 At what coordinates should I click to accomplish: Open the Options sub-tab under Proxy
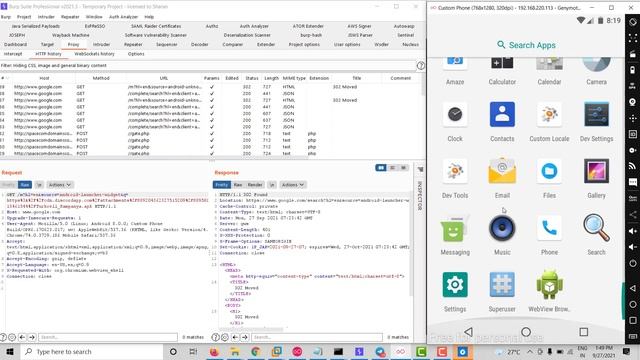pyautogui.click(x=136, y=54)
